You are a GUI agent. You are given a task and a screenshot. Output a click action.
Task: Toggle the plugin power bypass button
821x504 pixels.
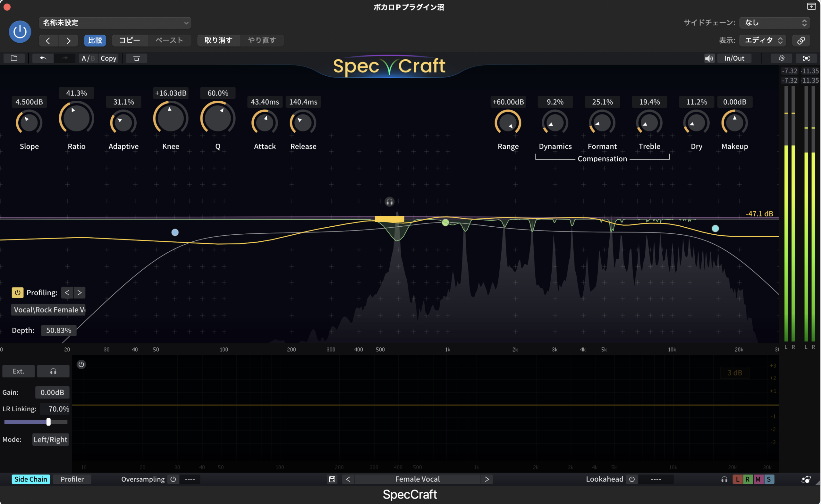20,32
